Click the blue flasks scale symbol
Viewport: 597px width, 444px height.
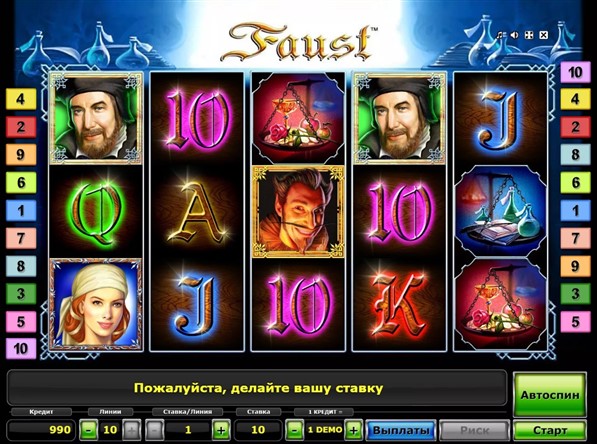[x=501, y=212]
